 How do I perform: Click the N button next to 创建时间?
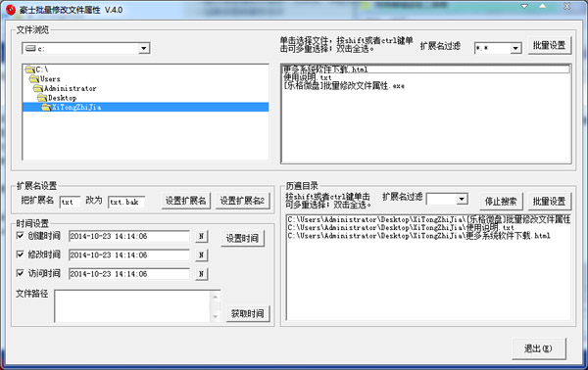point(201,236)
